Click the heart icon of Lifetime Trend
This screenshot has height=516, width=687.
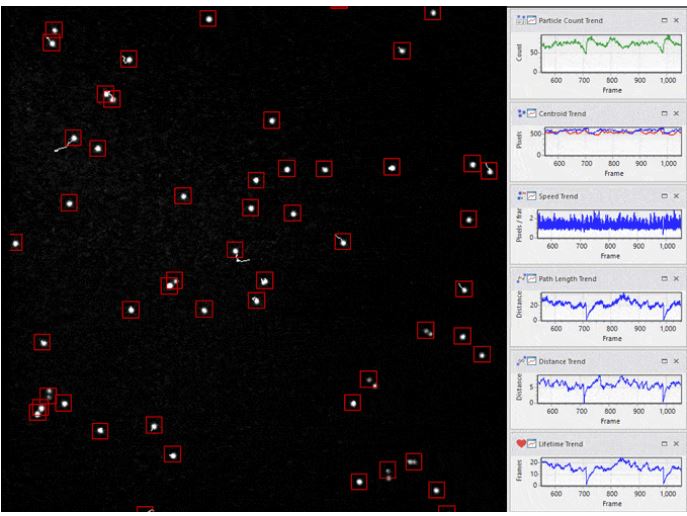[521, 443]
